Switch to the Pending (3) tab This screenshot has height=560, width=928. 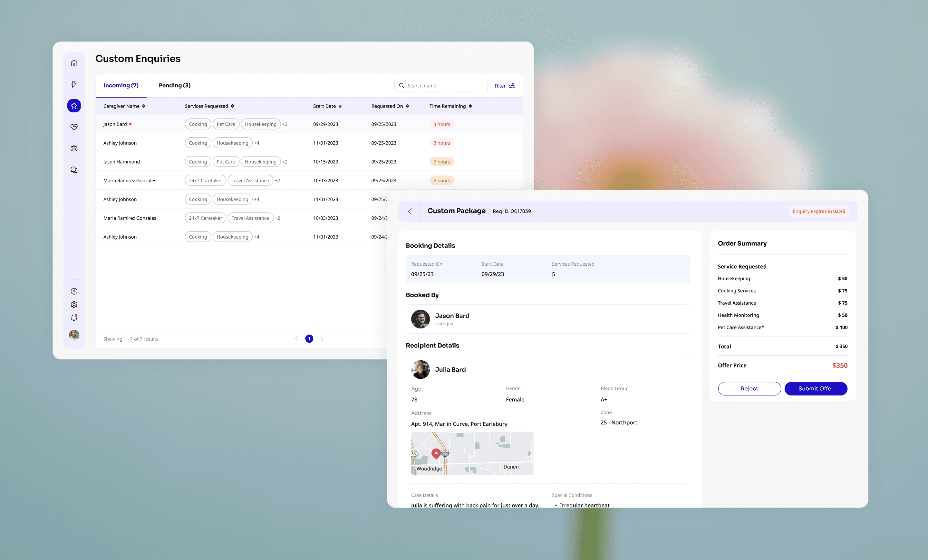(x=174, y=85)
